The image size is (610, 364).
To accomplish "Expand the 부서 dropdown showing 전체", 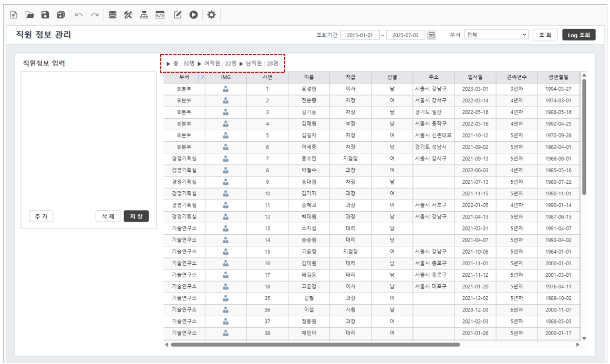I will (x=496, y=35).
